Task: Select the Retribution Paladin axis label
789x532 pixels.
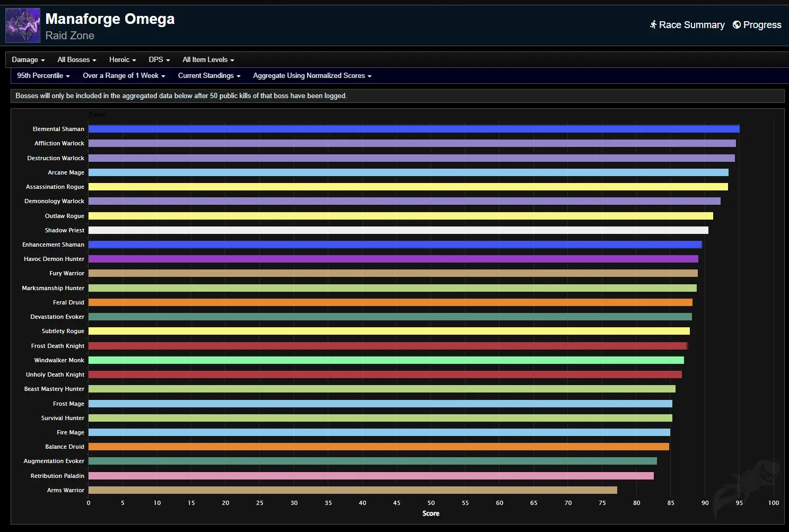Action: 57,476
